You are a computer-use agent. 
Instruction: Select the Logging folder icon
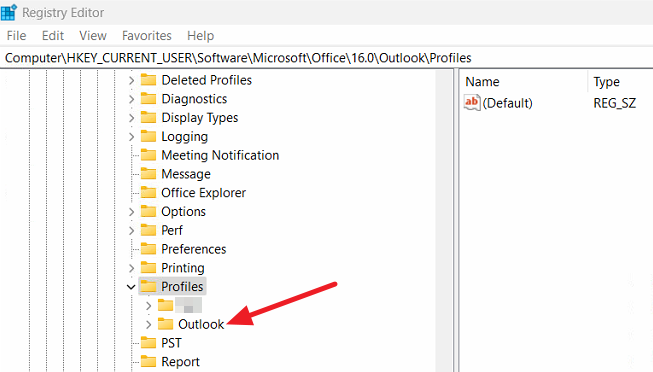point(148,136)
